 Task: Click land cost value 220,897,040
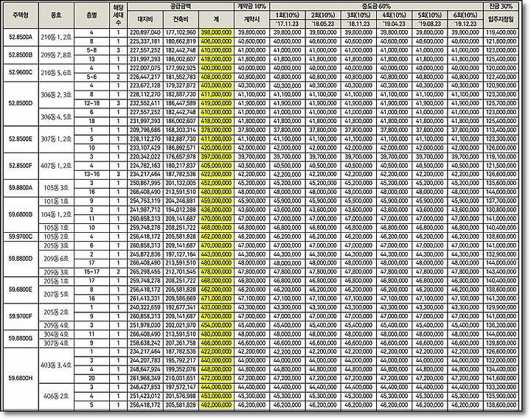[145, 32]
